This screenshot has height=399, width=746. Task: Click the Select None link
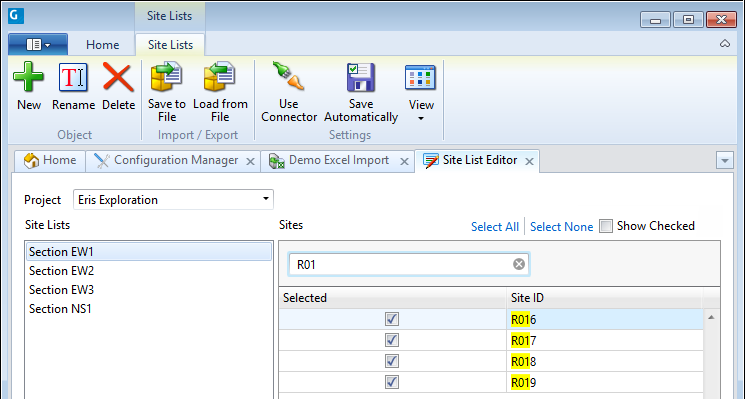pos(561,227)
